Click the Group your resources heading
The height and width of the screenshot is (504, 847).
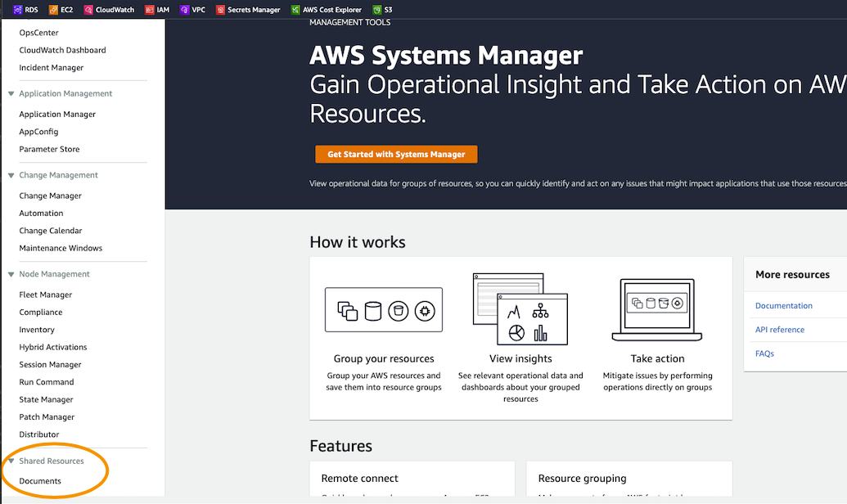coord(384,358)
